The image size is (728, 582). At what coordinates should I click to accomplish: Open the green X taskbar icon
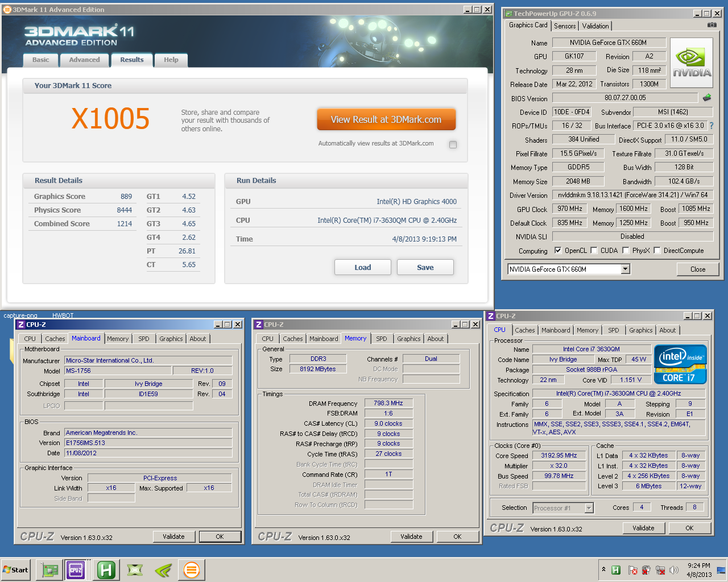tap(135, 569)
